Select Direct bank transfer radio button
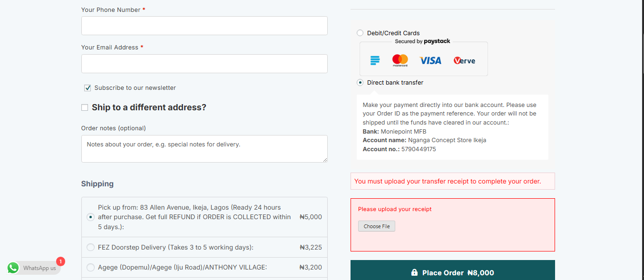The image size is (644, 280). [x=360, y=83]
